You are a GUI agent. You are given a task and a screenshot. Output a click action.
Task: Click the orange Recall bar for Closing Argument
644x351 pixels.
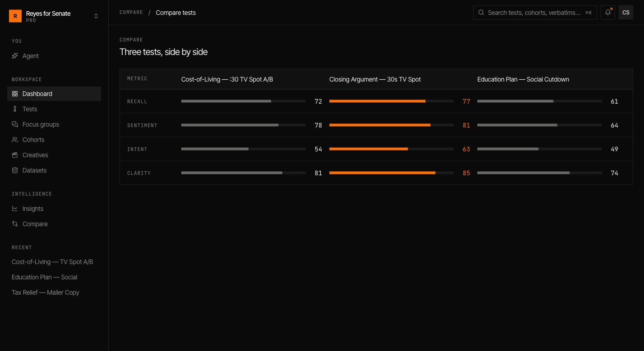377,101
